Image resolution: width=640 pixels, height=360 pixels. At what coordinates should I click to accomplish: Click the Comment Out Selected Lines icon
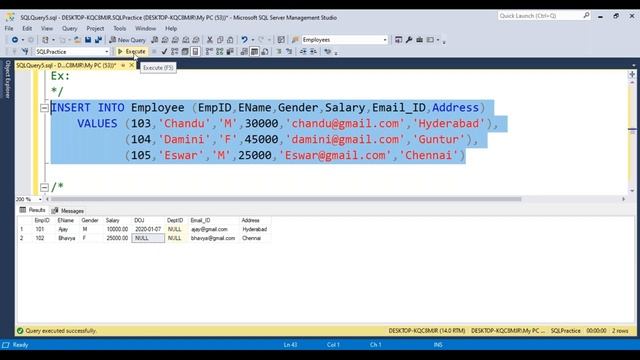click(279, 51)
